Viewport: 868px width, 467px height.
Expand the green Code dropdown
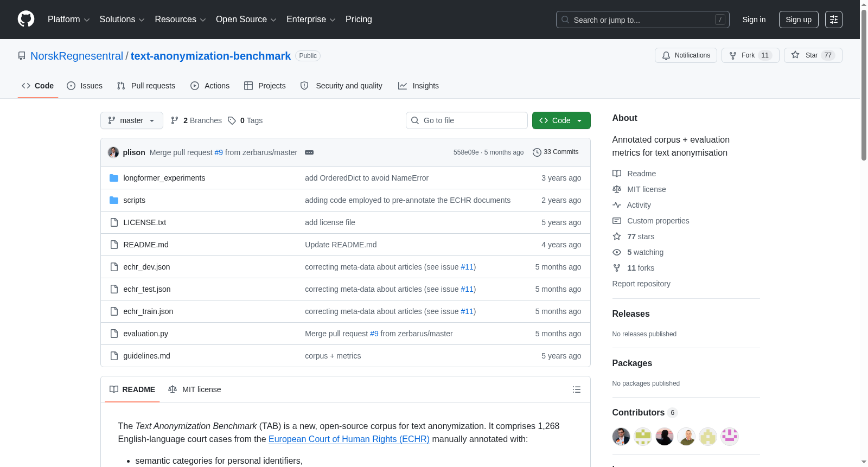[561, 120]
